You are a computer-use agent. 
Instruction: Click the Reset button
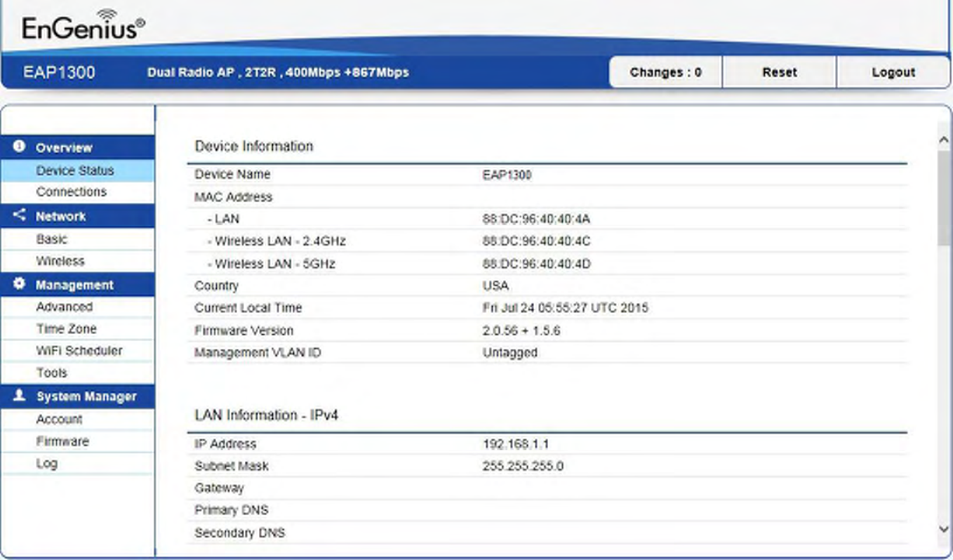779,72
